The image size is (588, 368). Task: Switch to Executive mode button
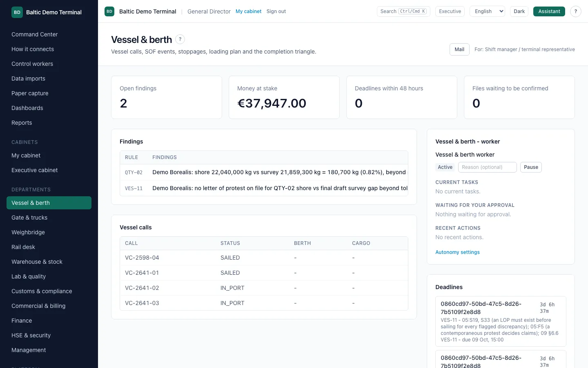450,11
